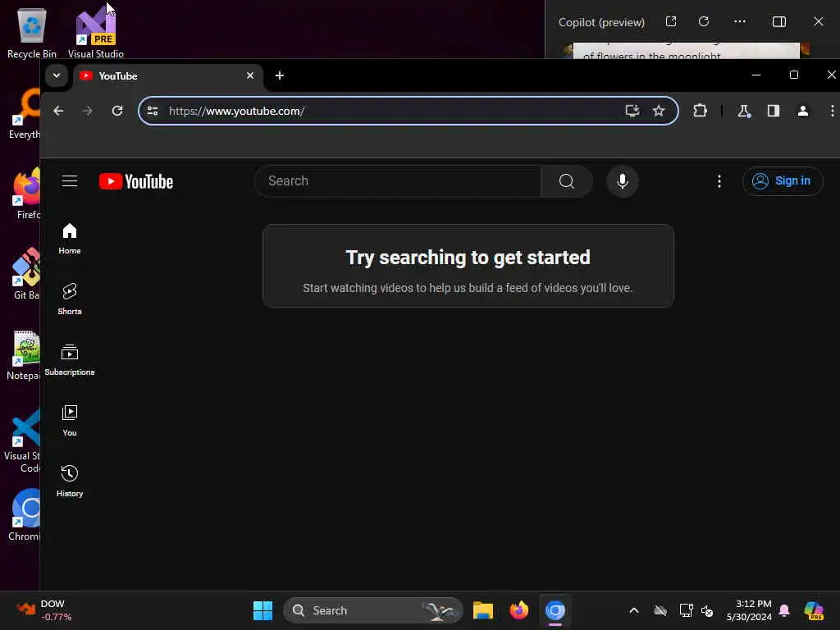This screenshot has width=840, height=630.
Task: Go back with the browser back arrow
Action: click(x=58, y=111)
